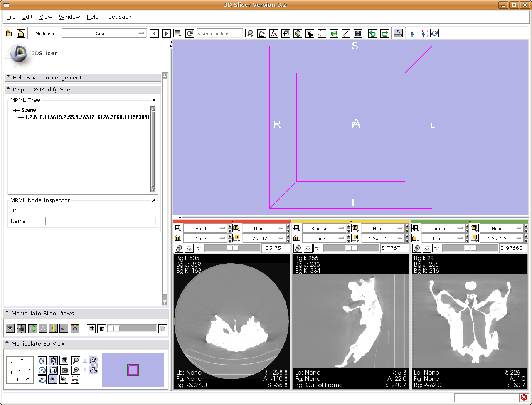The image size is (532, 405).
Task: Open the Sagittal orientation dropdown
Action: pos(324,228)
